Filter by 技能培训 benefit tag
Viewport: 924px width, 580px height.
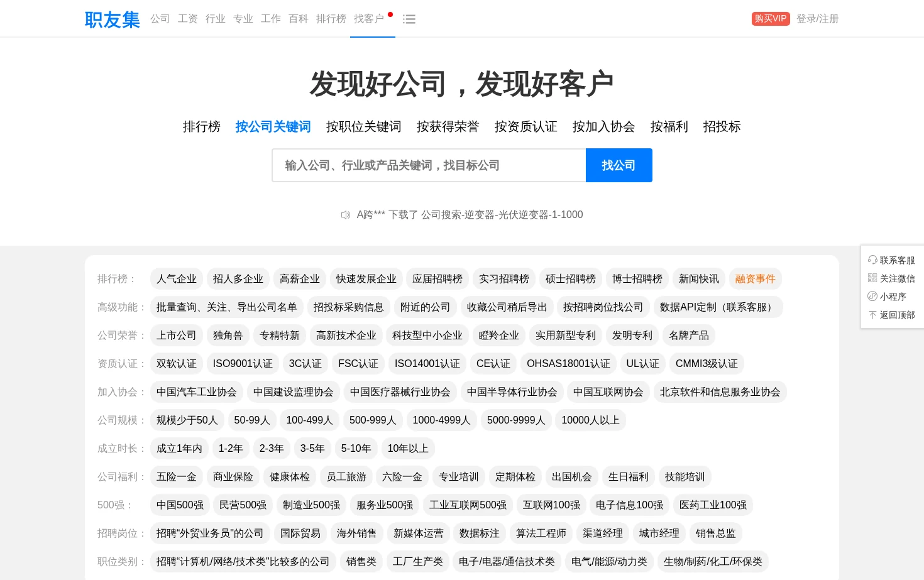[685, 477]
